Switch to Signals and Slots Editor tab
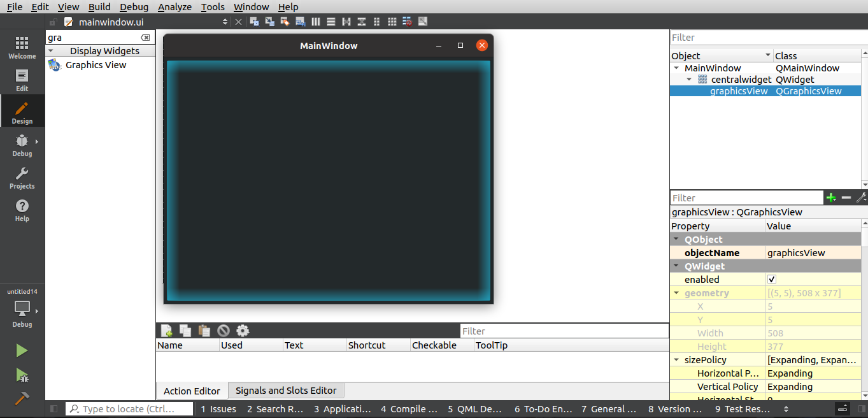Screen dimensions: 868x418 pos(286,391)
